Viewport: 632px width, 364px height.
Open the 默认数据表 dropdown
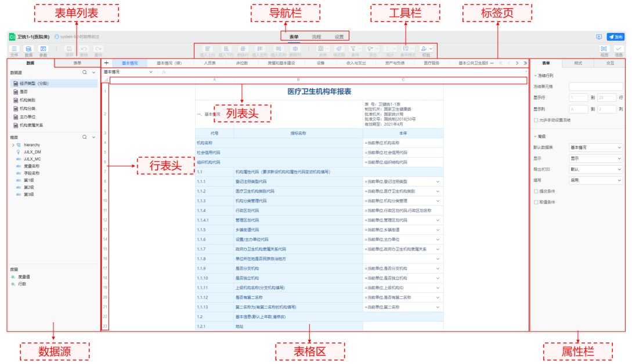[595, 148]
